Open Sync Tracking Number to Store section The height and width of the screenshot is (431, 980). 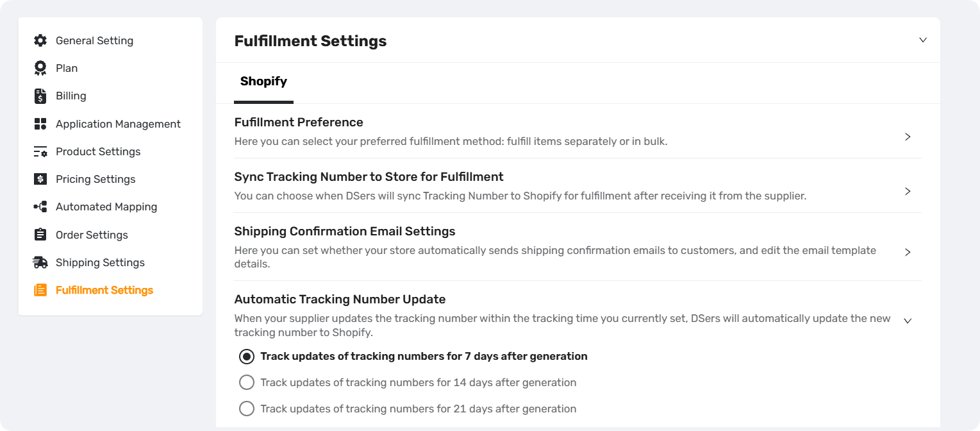tap(577, 185)
